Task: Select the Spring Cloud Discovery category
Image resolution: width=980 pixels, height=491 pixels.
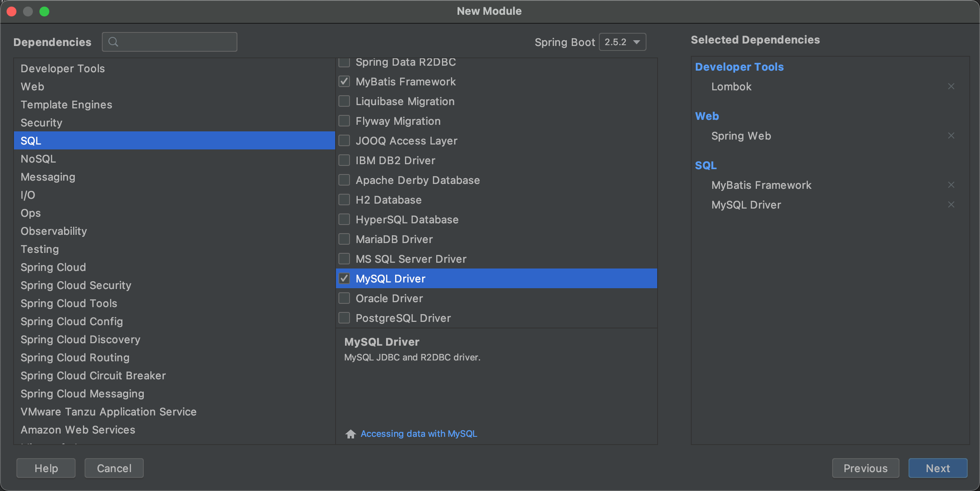Action: (x=174, y=340)
